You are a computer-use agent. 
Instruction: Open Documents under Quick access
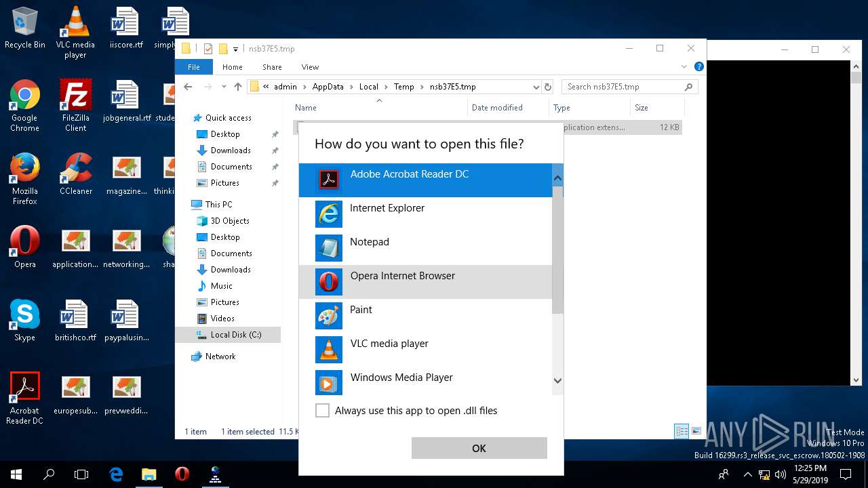point(231,167)
